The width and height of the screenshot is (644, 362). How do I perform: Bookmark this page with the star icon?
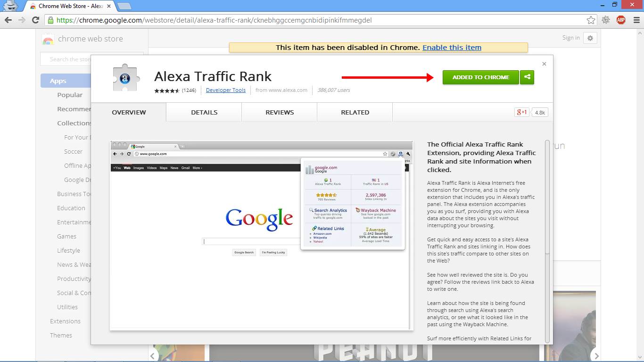click(x=591, y=20)
